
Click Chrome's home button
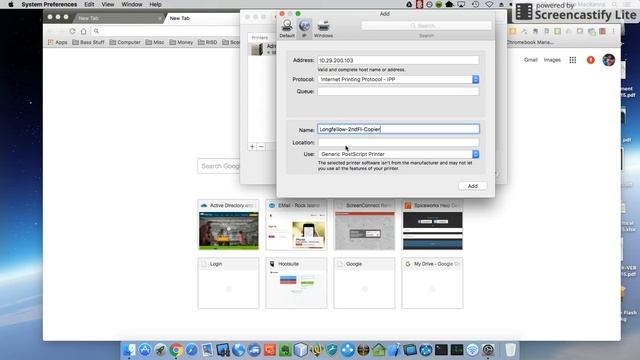click(x=84, y=31)
